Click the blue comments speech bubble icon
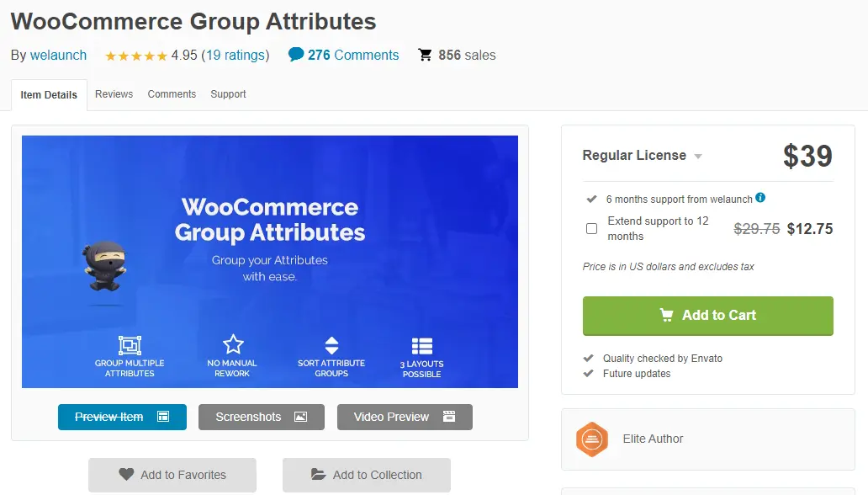 click(296, 55)
